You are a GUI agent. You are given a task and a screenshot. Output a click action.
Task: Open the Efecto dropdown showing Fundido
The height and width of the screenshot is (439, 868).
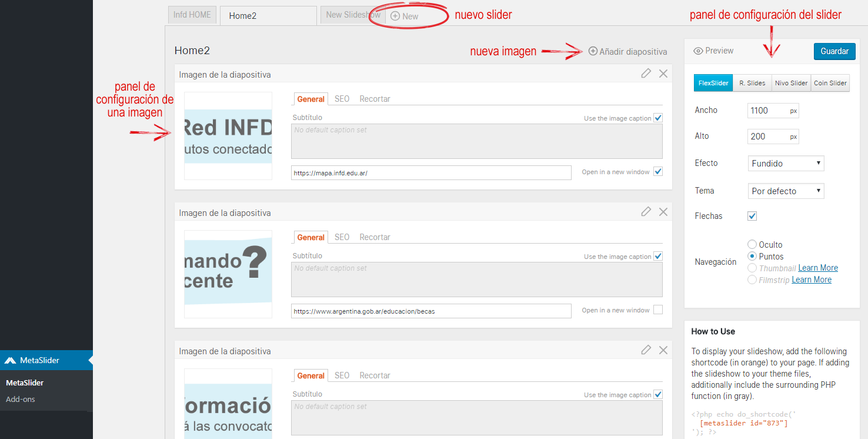[786, 163]
